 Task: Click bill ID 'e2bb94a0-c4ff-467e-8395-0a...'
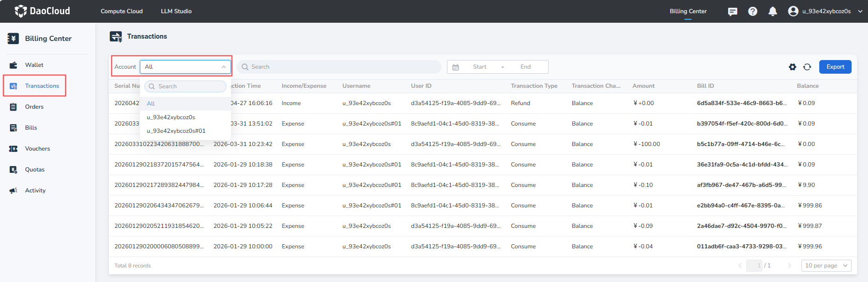point(741,206)
